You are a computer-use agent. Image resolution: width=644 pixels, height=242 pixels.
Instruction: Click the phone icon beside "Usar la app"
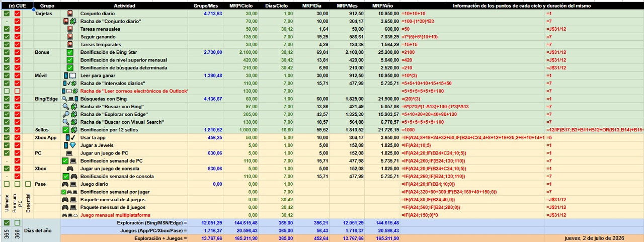click(x=67, y=137)
